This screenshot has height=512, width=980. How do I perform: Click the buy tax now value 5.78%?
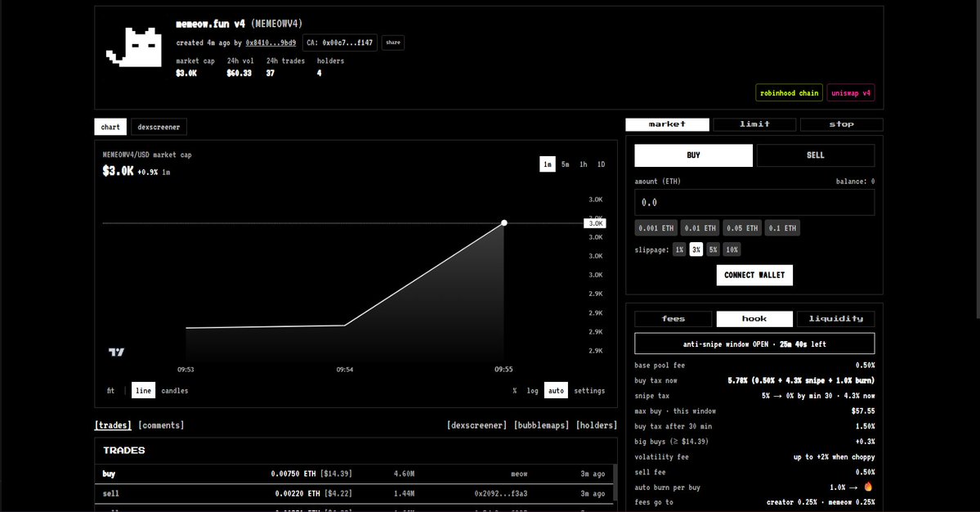(801, 380)
